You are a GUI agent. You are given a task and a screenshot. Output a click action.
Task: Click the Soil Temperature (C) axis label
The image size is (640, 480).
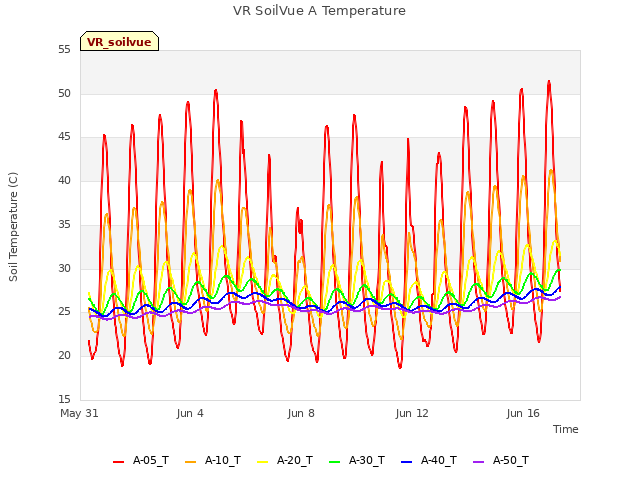coord(13,227)
